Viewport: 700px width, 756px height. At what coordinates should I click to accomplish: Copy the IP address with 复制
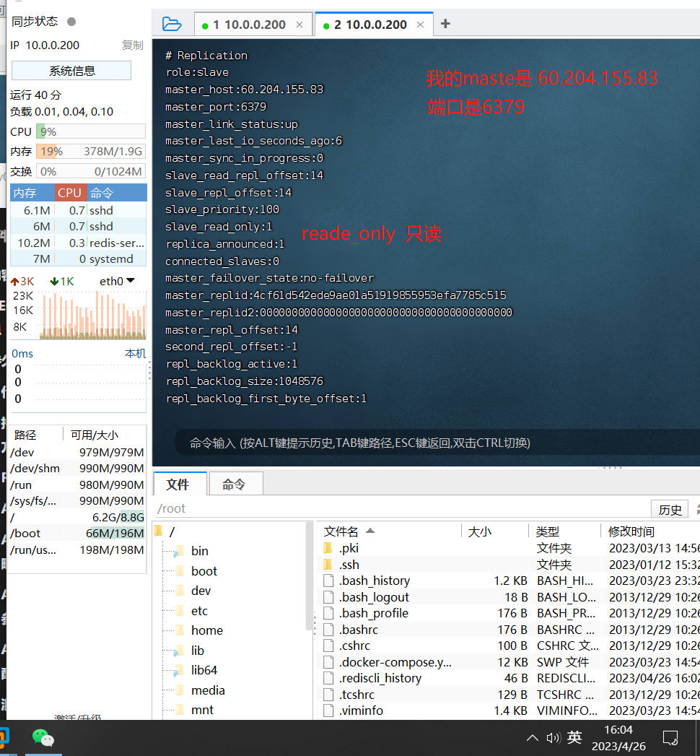133,45
